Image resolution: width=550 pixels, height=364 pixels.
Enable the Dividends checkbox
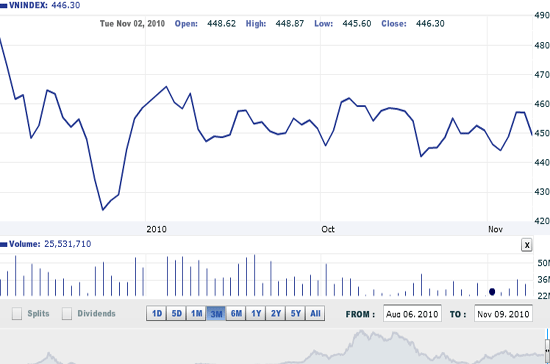pyautogui.click(x=67, y=314)
